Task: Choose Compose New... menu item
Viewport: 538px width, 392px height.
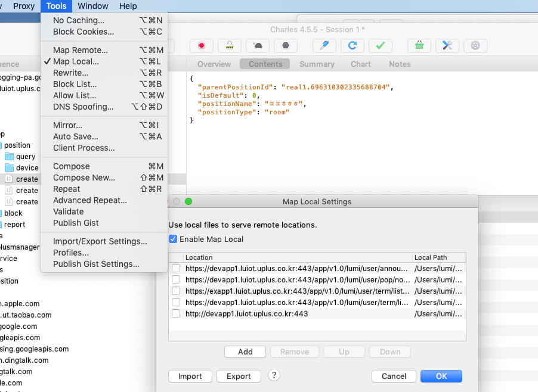Action: pos(104,178)
